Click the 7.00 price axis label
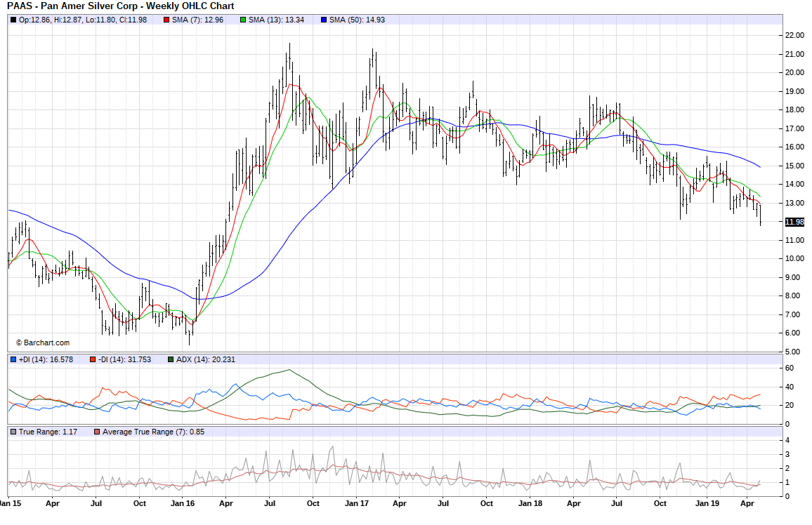The height and width of the screenshot is (525, 812). (x=792, y=315)
